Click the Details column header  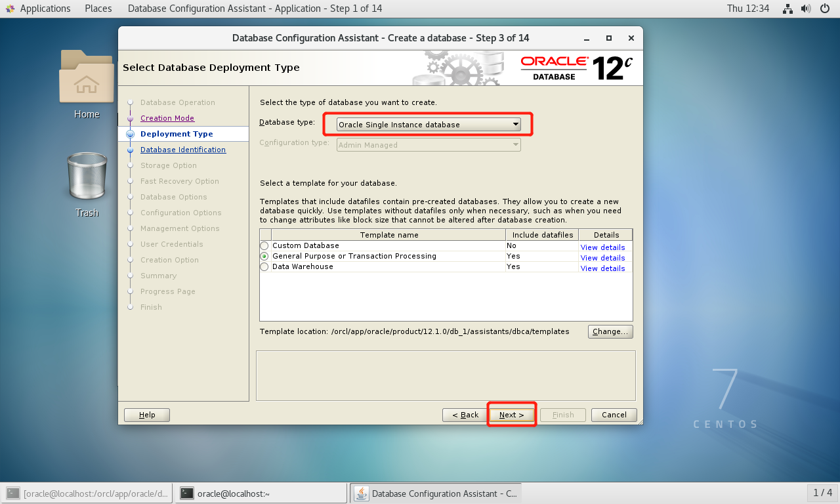coord(606,235)
